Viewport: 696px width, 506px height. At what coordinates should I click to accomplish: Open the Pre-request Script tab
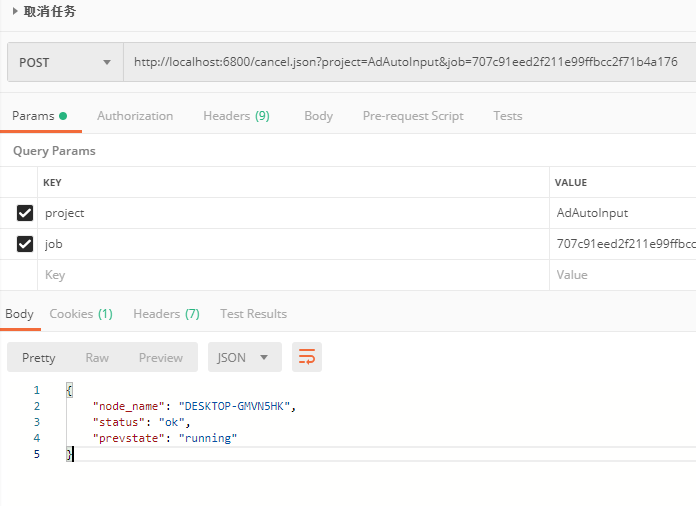click(x=413, y=116)
